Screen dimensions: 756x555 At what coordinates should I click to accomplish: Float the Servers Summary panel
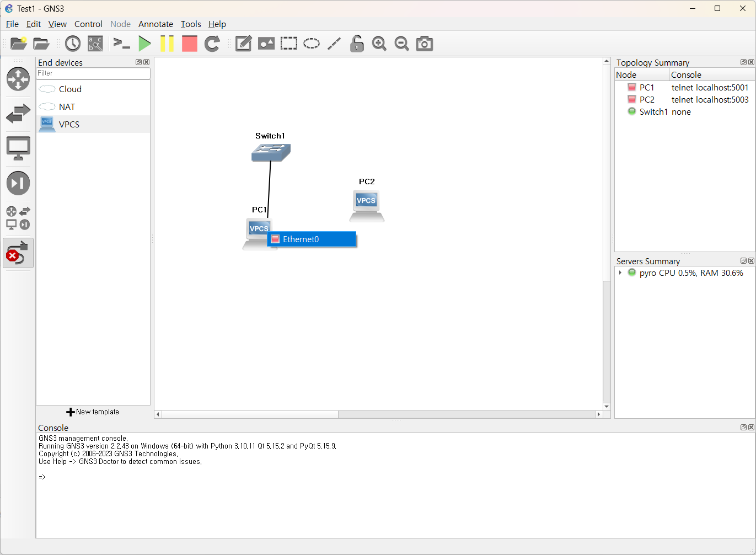(743, 261)
